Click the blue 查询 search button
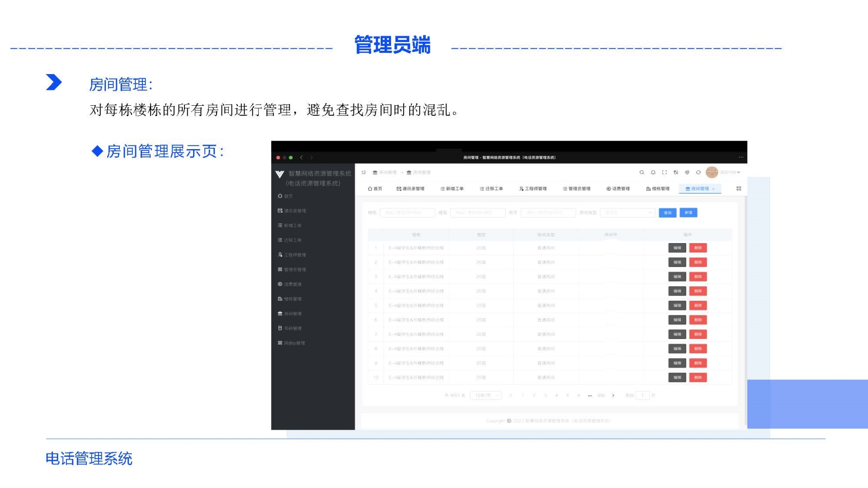868x488 pixels. (x=667, y=212)
